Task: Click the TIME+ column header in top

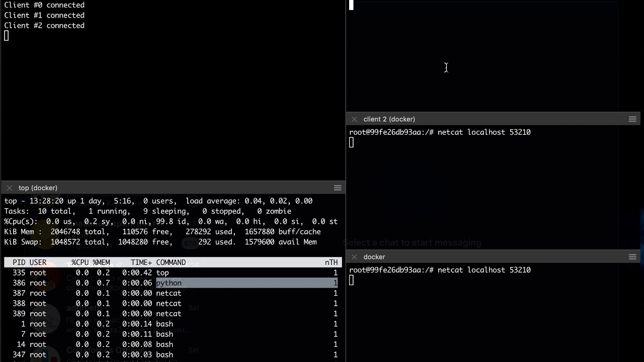Action: tap(141, 262)
